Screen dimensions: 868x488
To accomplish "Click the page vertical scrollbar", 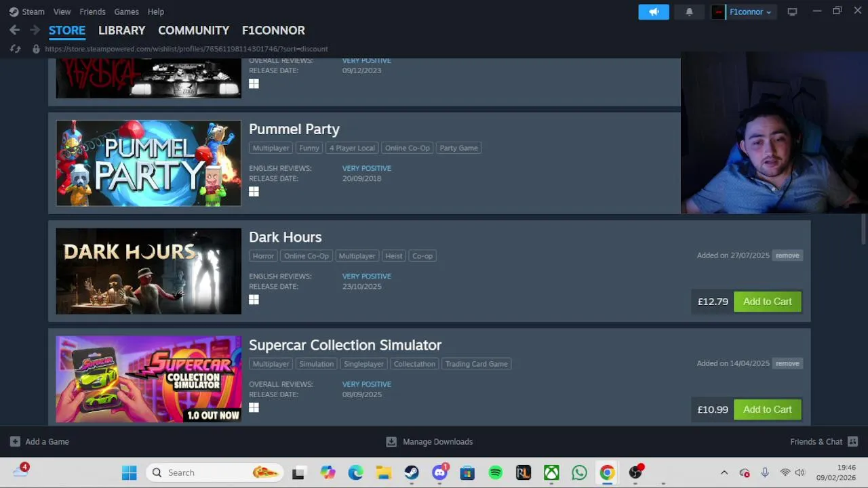I will click(863, 229).
